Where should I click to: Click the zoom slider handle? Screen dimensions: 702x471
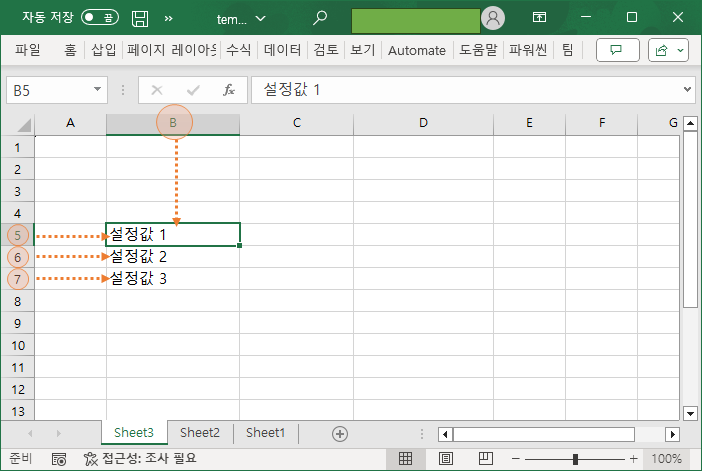(x=575, y=459)
